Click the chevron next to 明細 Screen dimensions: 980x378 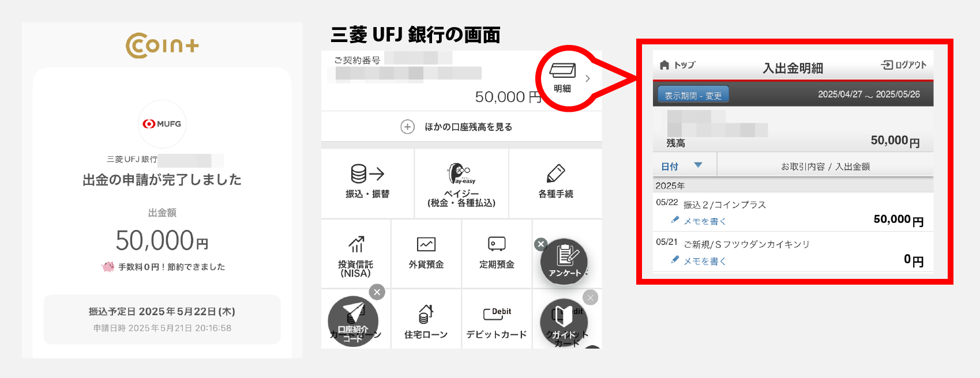tap(588, 78)
